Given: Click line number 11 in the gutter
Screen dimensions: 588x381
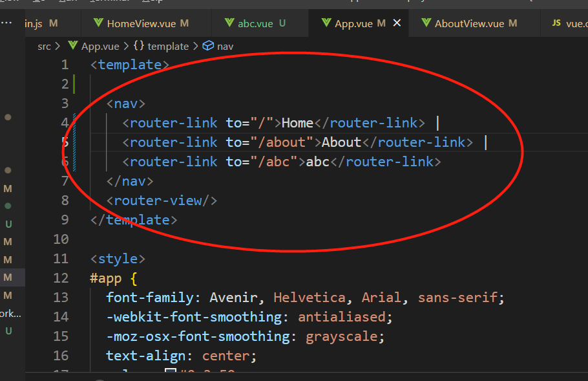Looking at the screenshot, I should (x=61, y=259).
